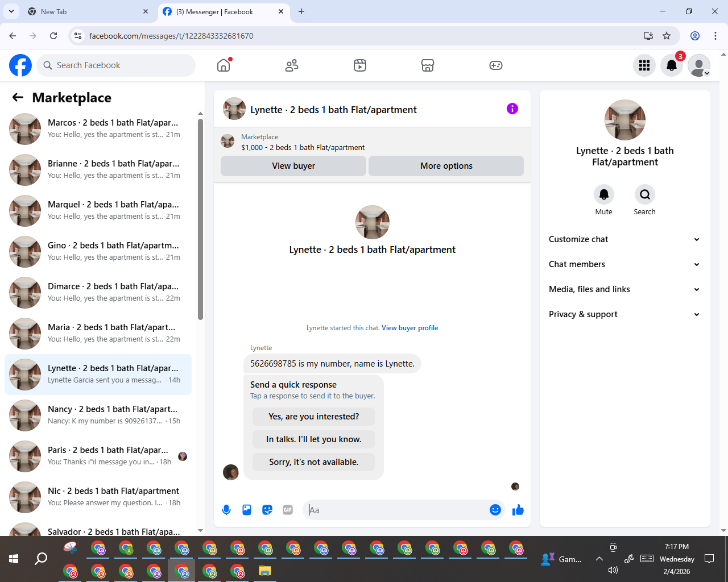The height and width of the screenshot is (582, 728).
Task: Open volume control in system tray
Action: click(613, 570)
